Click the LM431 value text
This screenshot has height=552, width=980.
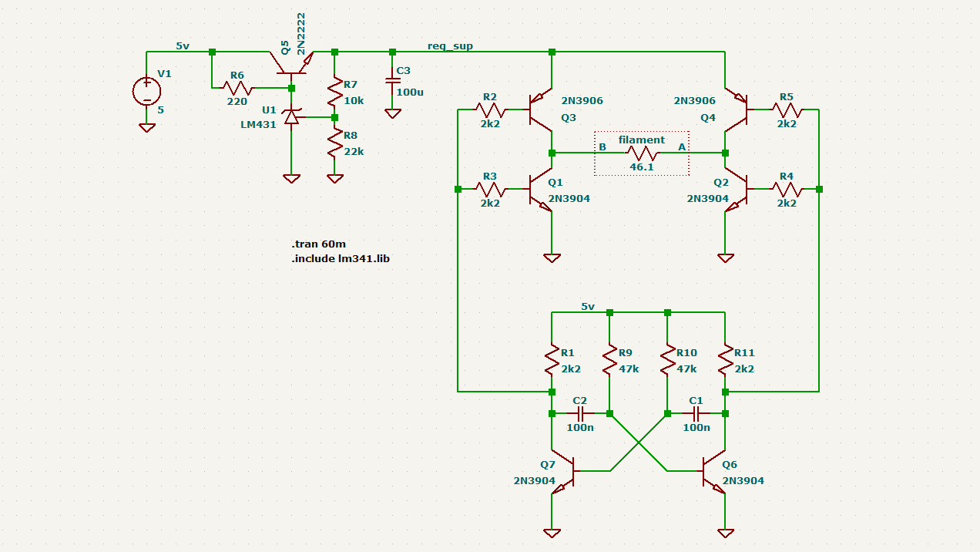click(x=258, y=125)
